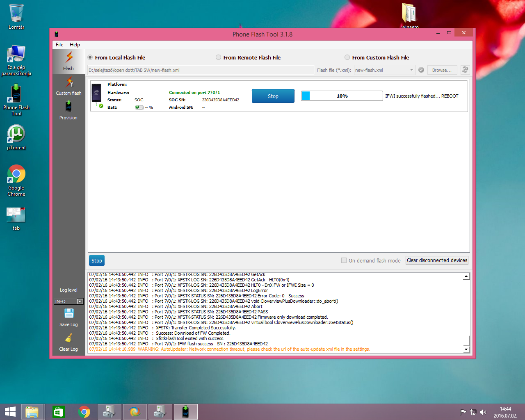The image size is (525, 420).
Task: Click the volume icon in system tray
Action: (x=483, y=412)
